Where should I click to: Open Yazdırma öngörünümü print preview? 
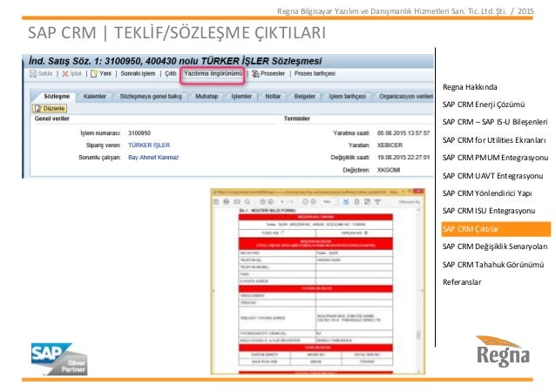click(x=213, y=73)
